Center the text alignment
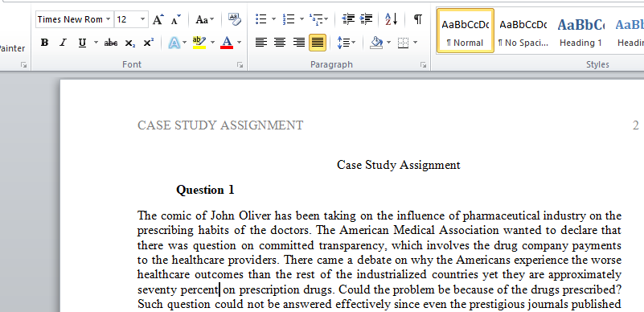 tap(280, 43)
